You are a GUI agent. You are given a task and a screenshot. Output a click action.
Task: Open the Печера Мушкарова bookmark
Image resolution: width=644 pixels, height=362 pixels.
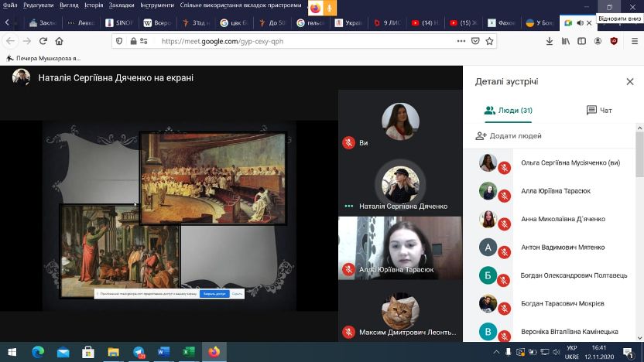tap(43, 58)
